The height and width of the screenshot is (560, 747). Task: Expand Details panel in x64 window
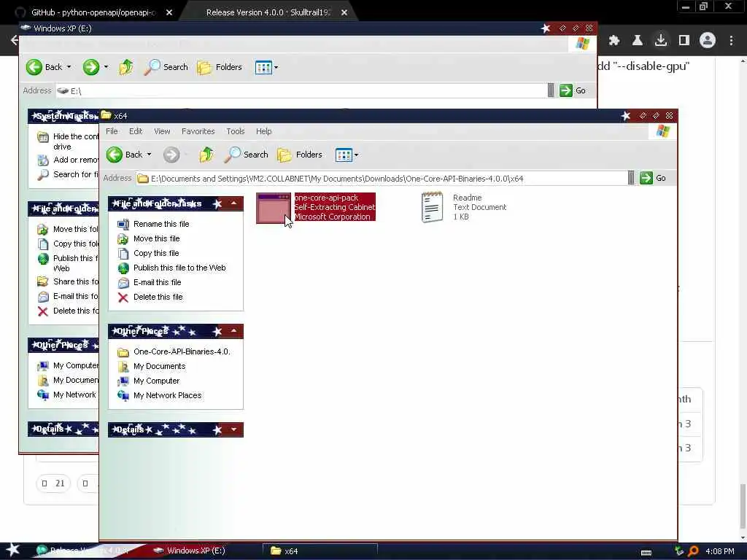pos(234,429)
